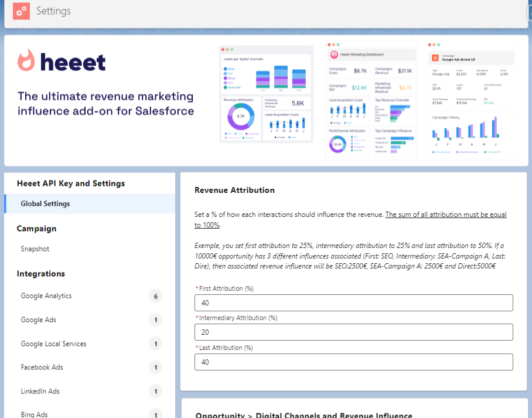
Task: Click the Heeet API Key and Settings heading
Action: pyautogui.click(x=71, y=183)
